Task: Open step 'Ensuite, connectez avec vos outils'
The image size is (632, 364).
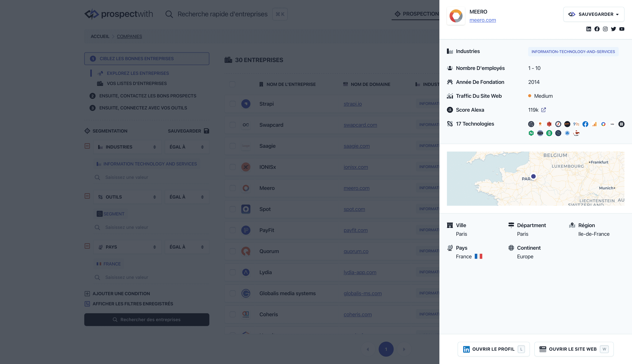Action: pyautogui.click(x=138, y=108)
